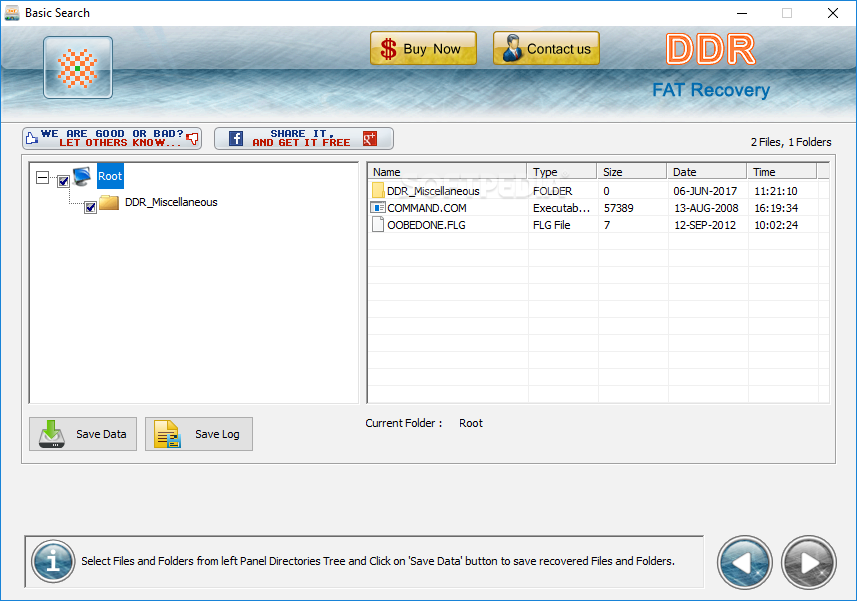This screenshot has height=601, width=857.
Task: Go forward with the right arrow button
Action: (x=809, y=562)
